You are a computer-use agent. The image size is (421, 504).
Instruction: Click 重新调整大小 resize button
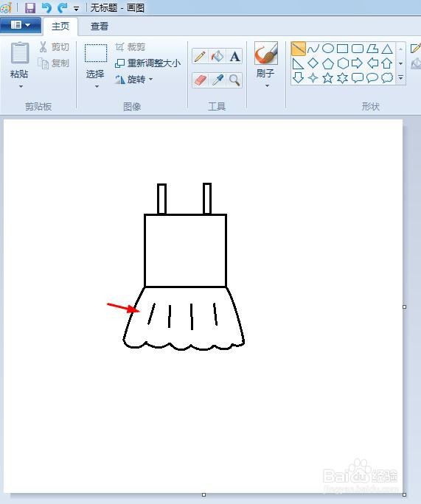148,63
